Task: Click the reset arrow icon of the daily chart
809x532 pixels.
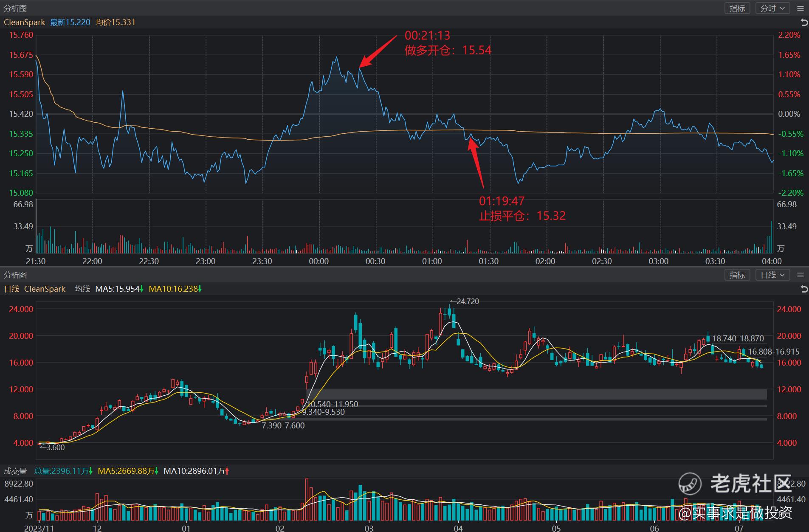Action: 803,289
